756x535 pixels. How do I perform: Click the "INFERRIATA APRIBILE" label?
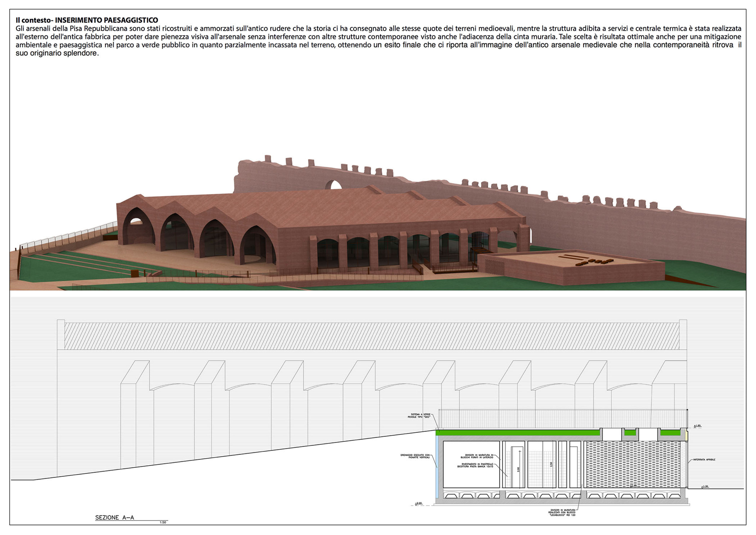704,460
